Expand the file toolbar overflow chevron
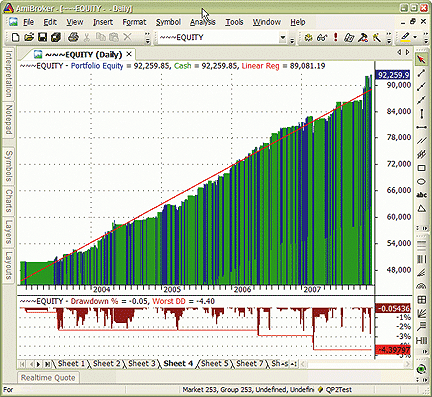432x397 pixels. tap(147, 37)
